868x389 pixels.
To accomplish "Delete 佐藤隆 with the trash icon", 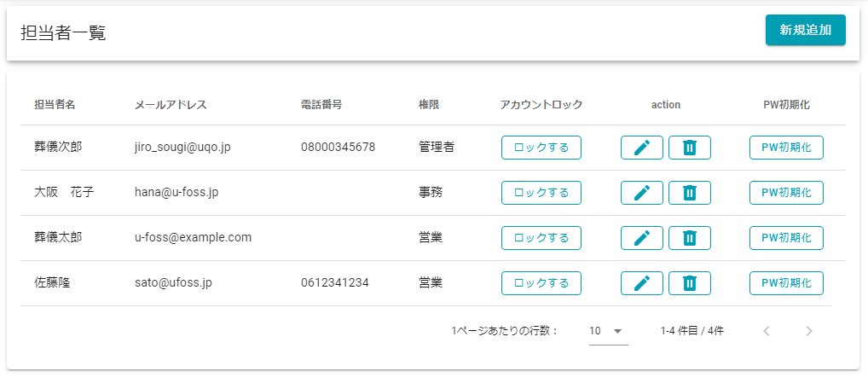I will coord(690,283).
